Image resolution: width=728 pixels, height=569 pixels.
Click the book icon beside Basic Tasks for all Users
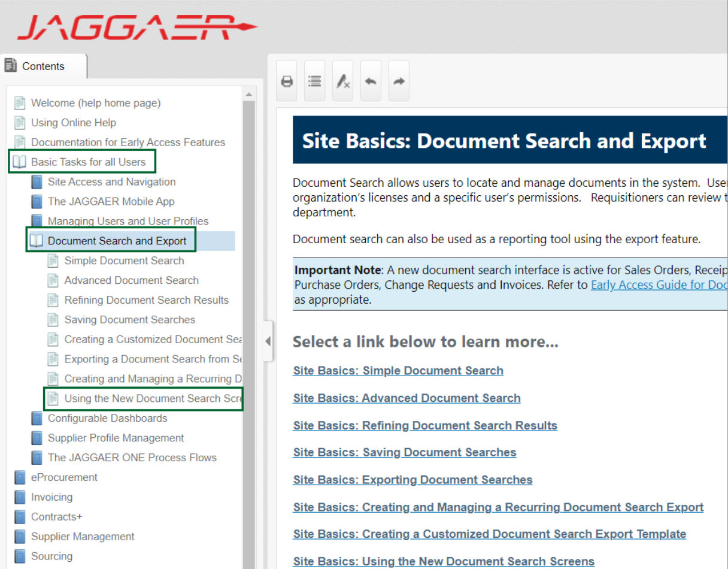tap(20, 162)
